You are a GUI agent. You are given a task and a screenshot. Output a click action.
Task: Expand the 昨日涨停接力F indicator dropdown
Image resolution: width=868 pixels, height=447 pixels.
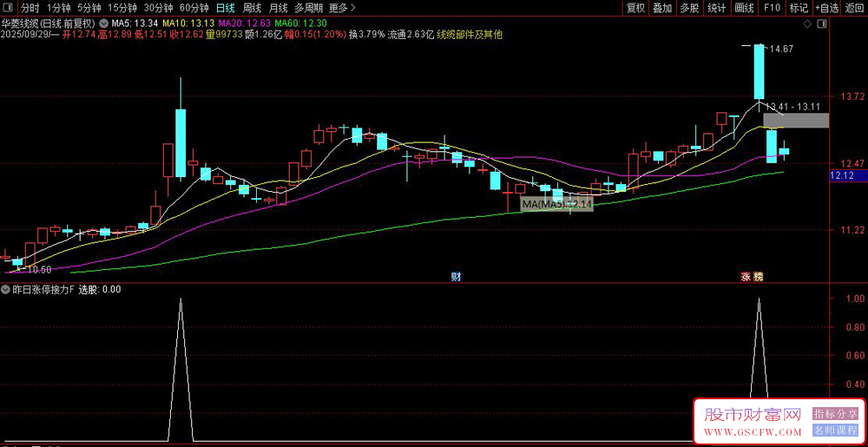tap(5, 289)
